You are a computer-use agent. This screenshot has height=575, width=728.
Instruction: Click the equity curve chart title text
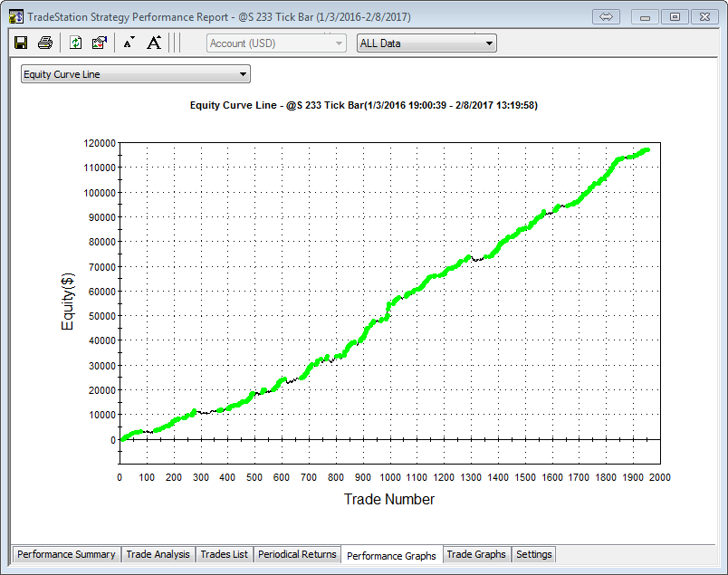click(x=364, y=105)
